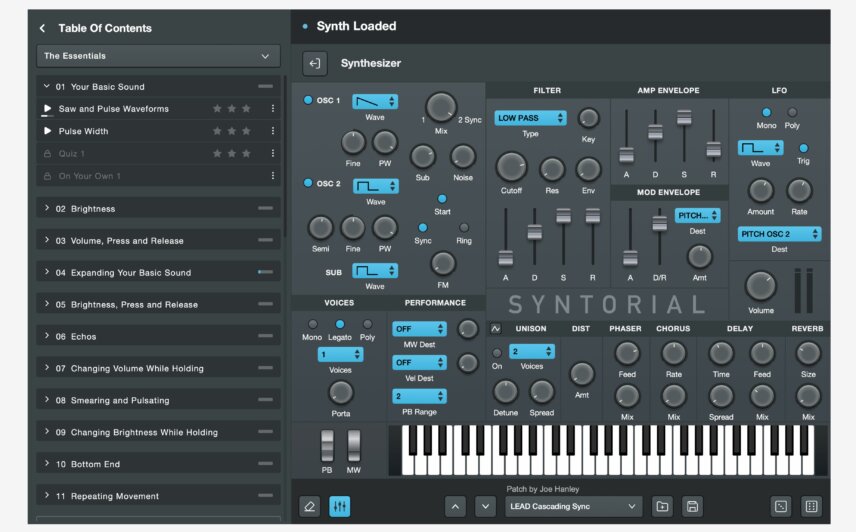Go to previous patch with up arrow

pos(455,506)
